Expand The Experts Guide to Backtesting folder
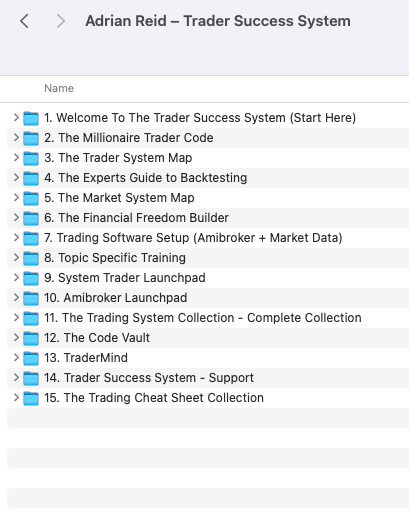 [x=16, y=177]
